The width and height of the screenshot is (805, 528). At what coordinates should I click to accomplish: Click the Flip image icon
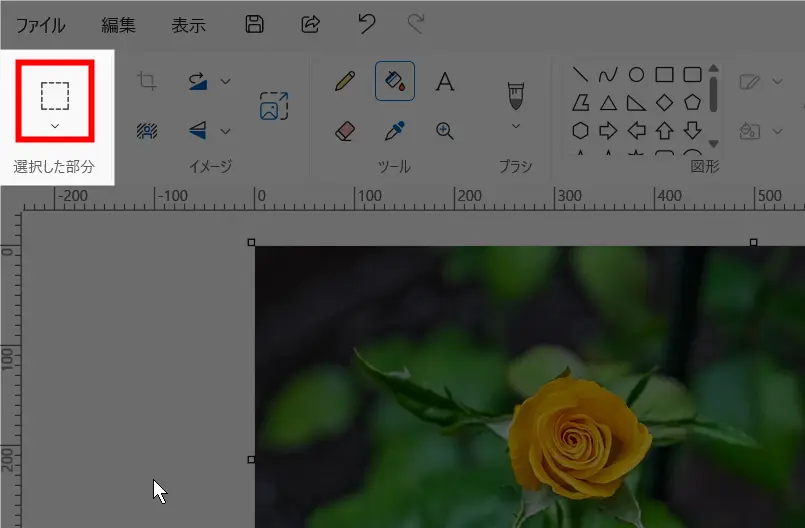click(x=199, y=130)
